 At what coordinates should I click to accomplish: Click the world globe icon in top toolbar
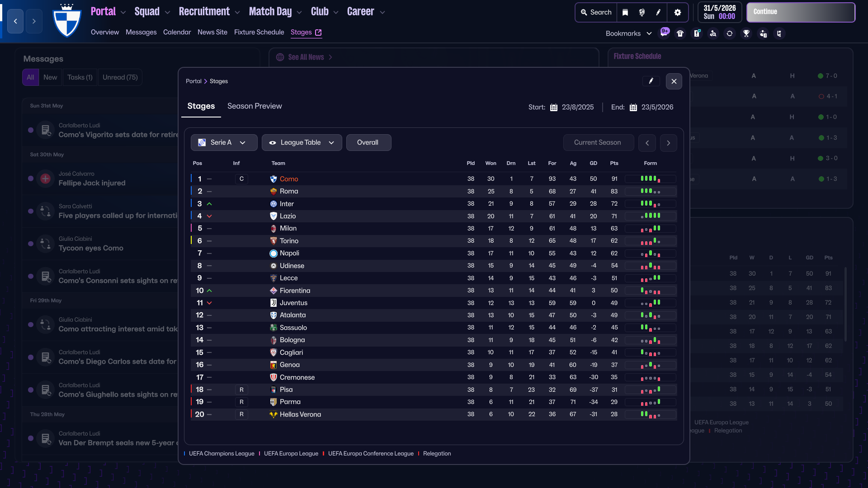pos(642,13)
